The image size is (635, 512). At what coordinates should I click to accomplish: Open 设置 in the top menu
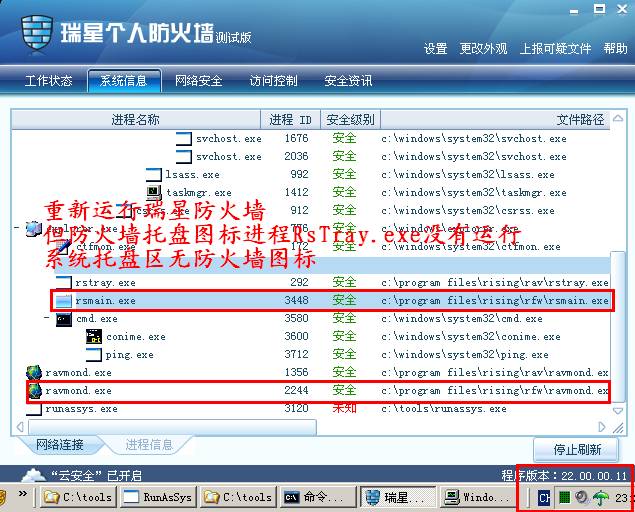(x=435, y=49)
